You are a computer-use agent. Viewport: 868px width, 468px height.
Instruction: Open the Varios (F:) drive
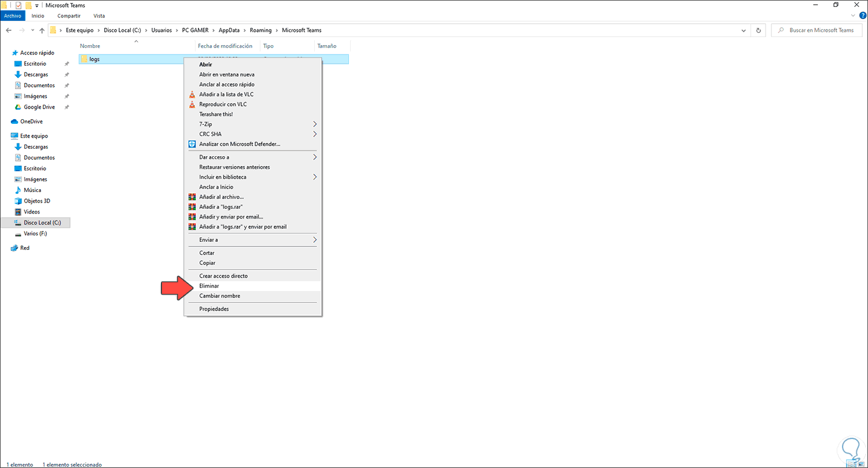[35, 234]
